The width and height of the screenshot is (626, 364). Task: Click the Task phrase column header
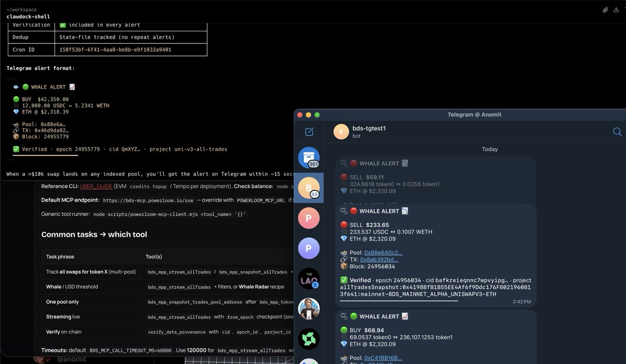click(59, 257)
